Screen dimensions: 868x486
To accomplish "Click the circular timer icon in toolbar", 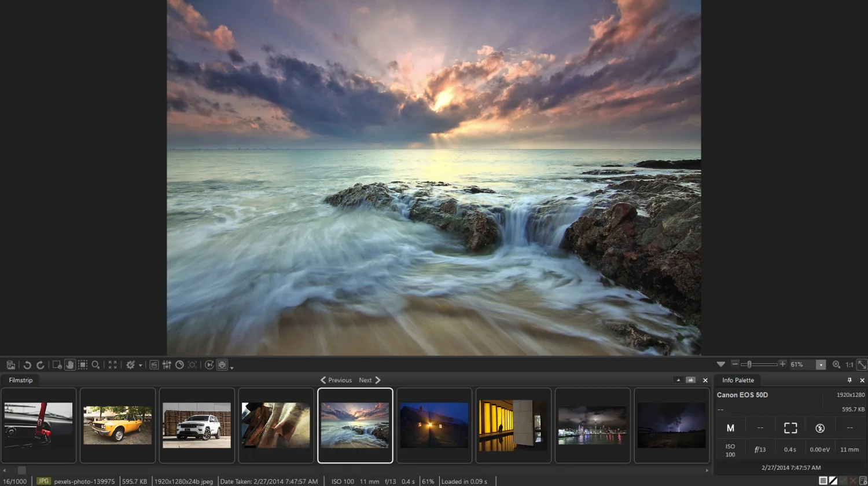I will 179,365.
